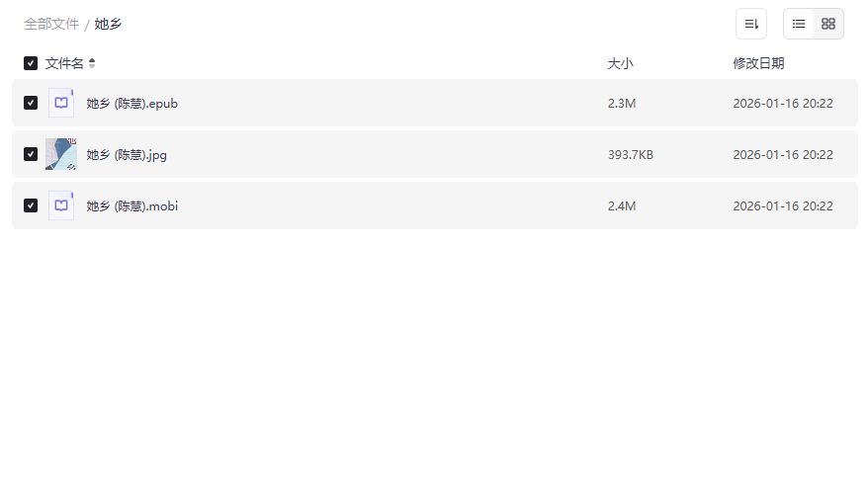Click the 393.7KB size value
Image resolution: width=868 pixels, height=489 pixels.
point(630,154)
